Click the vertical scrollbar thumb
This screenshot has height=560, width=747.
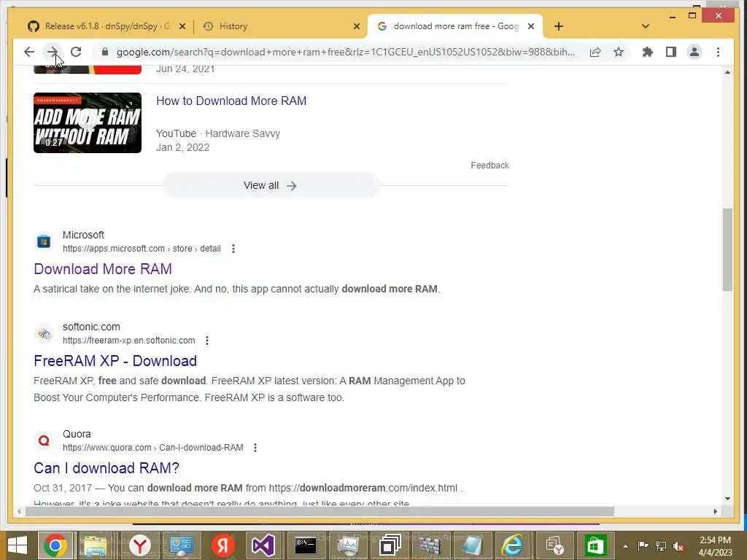point(727,249)
